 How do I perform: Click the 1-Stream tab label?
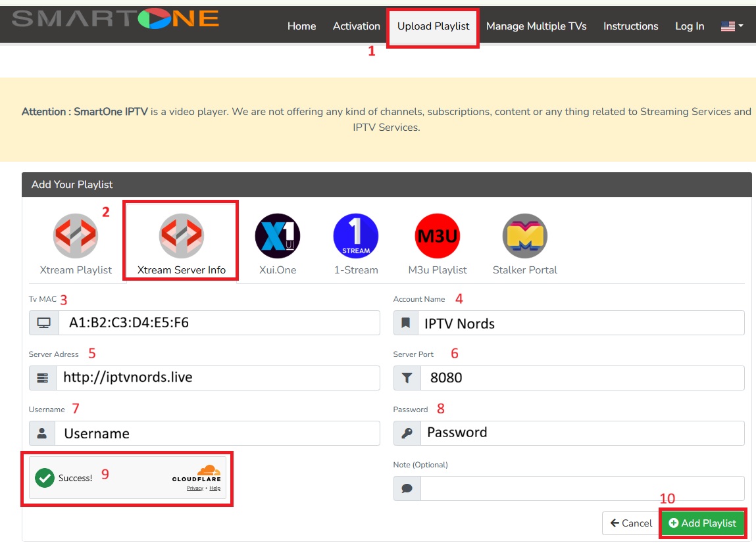356,270
